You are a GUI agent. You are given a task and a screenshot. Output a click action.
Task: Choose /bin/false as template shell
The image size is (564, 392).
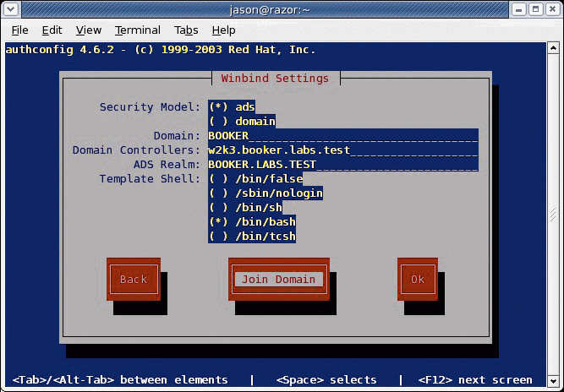point(255,179)
